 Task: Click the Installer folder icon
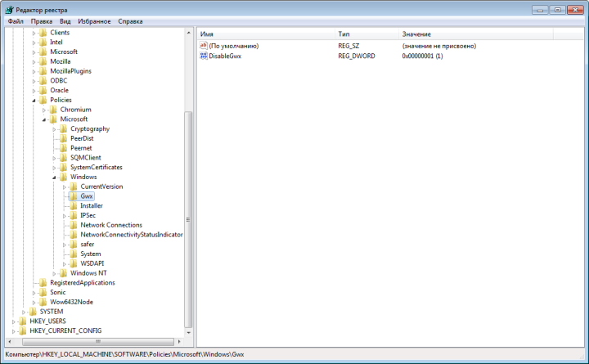pos(74,206)
